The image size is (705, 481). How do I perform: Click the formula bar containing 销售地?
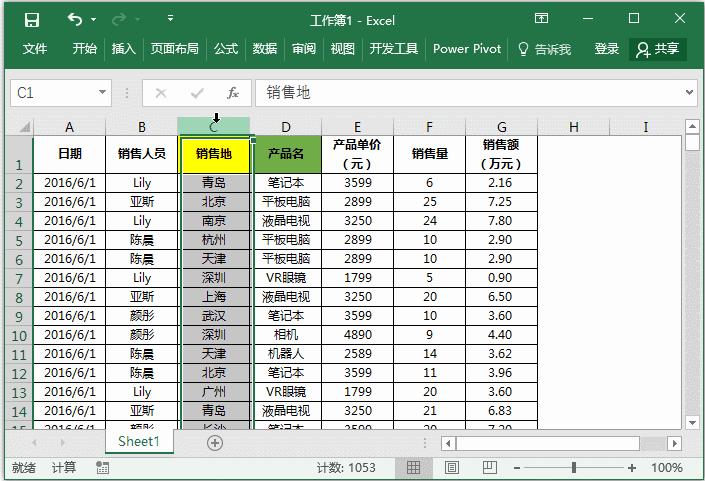coord(469,93)
